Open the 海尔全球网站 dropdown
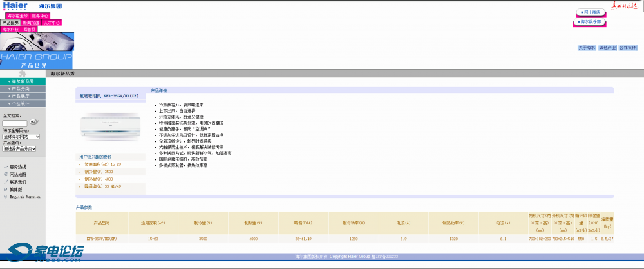This screenshot has width=644, height=269. tap(21, 137)
